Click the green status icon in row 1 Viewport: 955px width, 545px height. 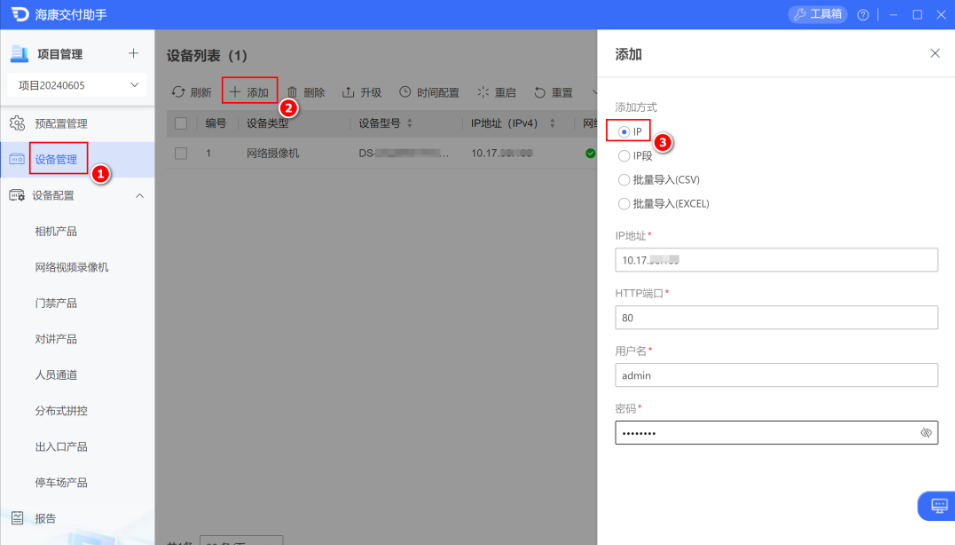(x=590, y=153)
